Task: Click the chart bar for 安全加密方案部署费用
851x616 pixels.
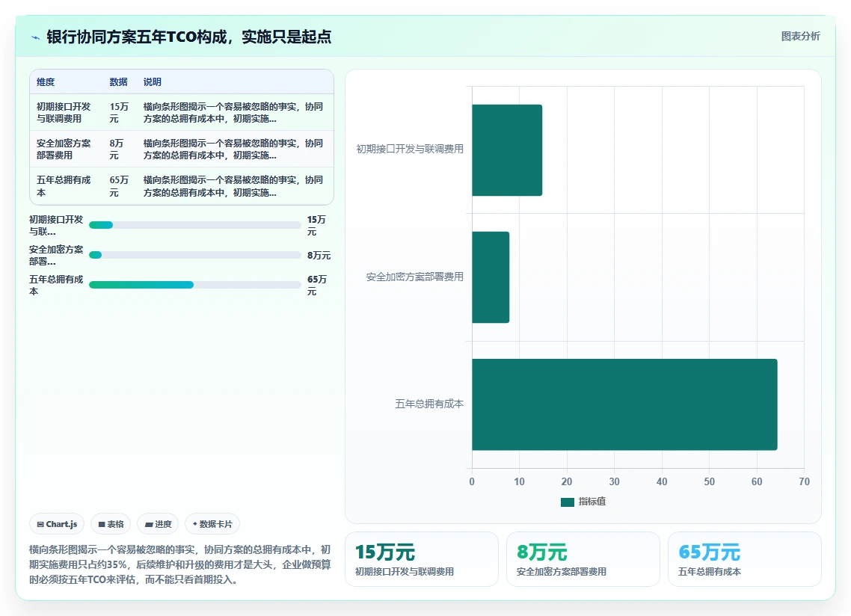Action: pos(491,277)
